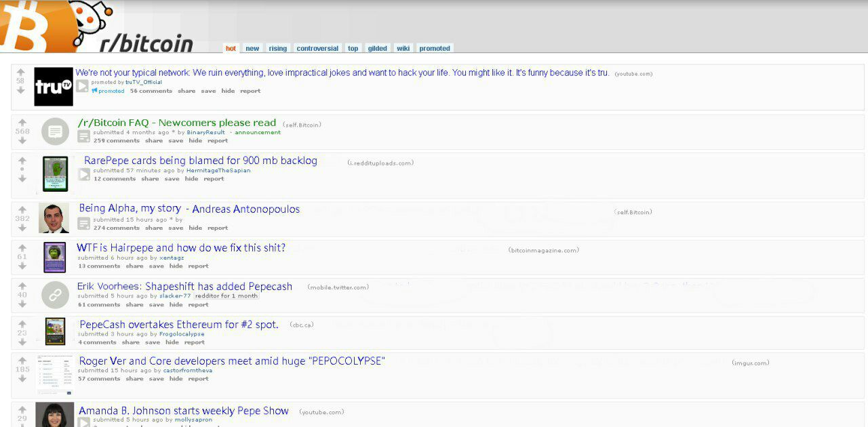Open Amanda B. Johnson weekly Pepe Show

point(183,411)
